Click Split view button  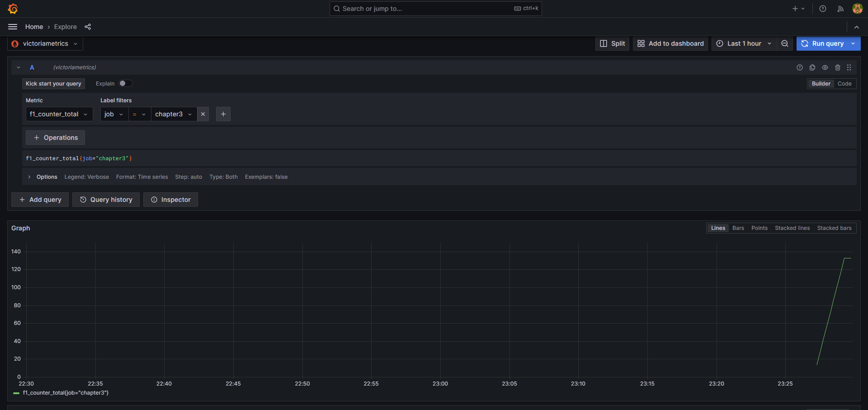click(x=612, y=43)
